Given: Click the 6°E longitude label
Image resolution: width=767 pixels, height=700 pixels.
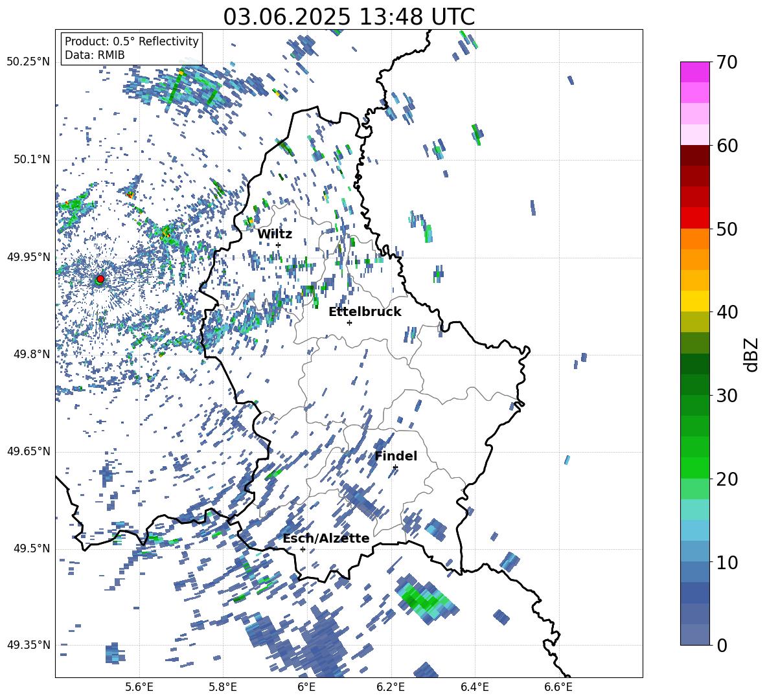Looking at the screenshot, I should [x=306, y=687].
